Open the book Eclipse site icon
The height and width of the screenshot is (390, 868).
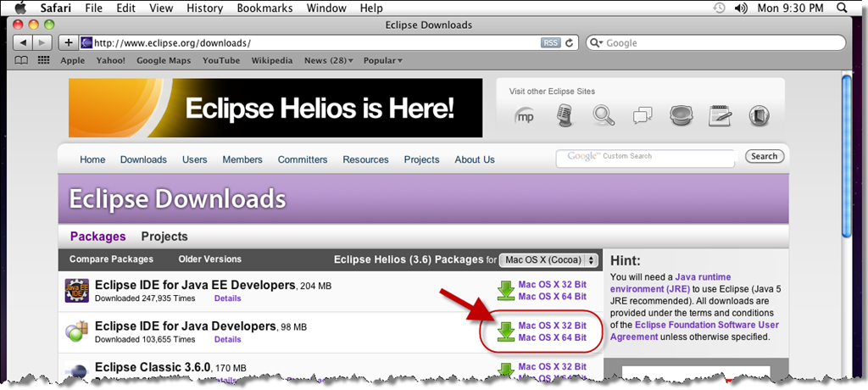tap(757, 115)
